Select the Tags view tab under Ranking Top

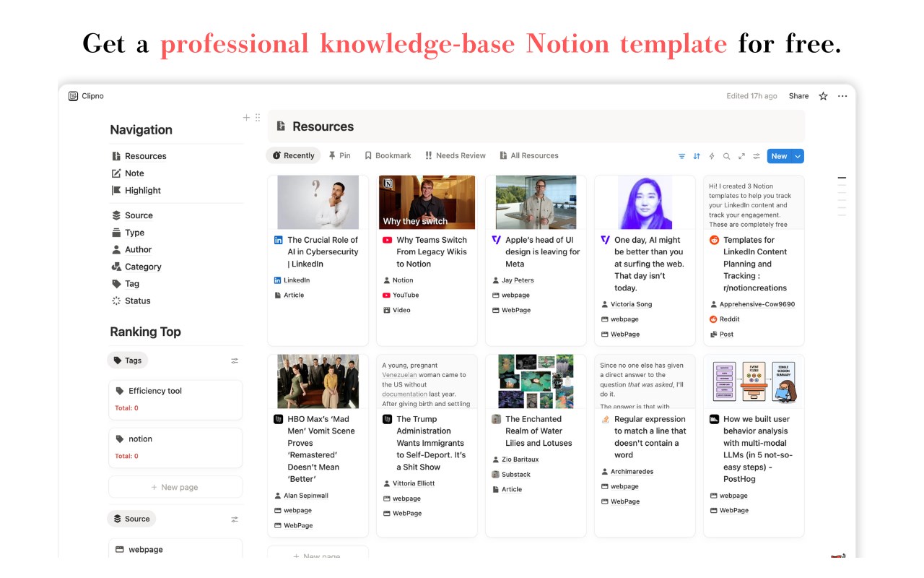[128, 361]
